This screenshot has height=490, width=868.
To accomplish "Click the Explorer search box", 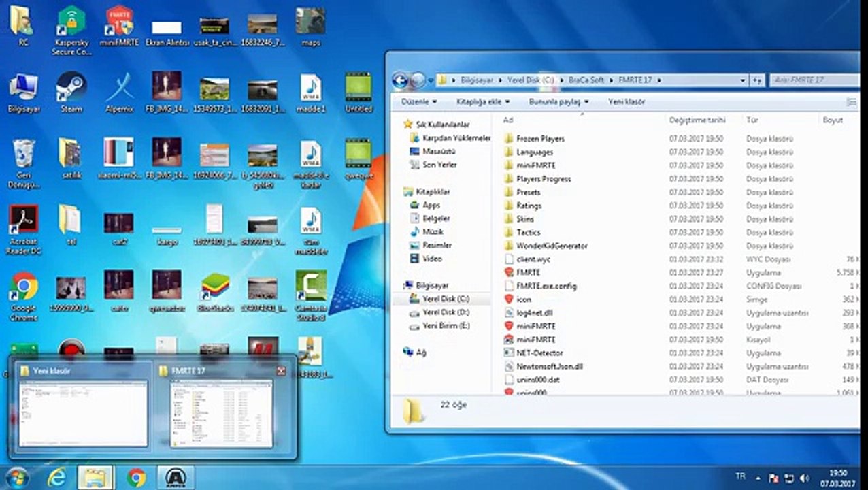I will point(813,80).
